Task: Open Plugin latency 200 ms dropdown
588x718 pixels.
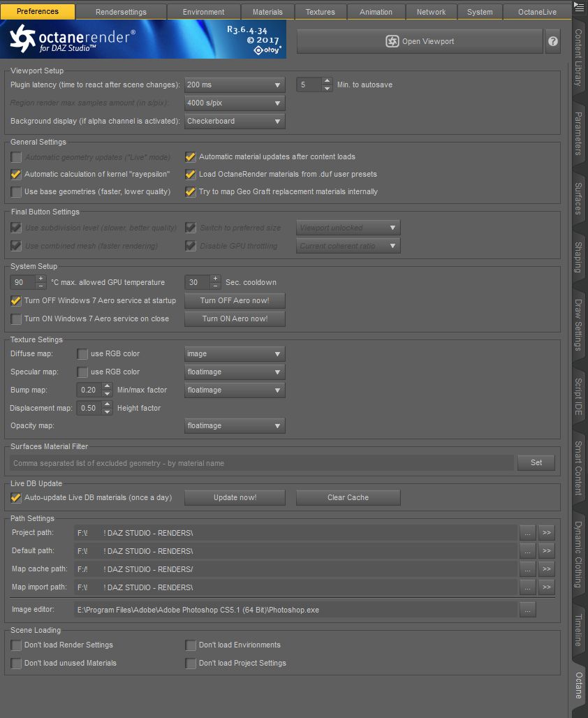Action: click(235, 85)
